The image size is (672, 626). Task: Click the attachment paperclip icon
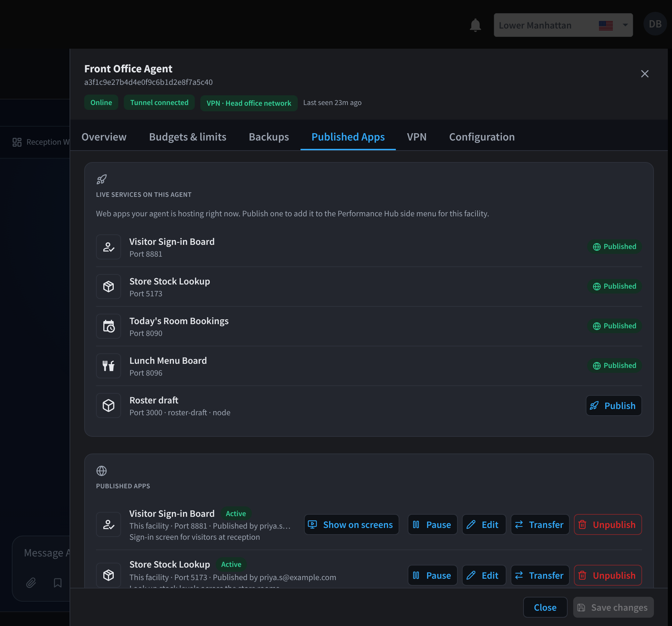[x=31, y=583]
